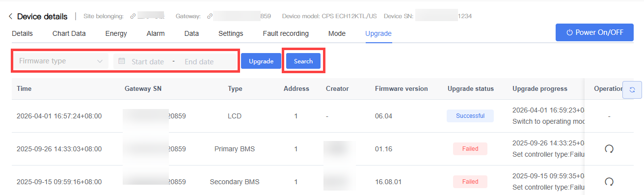Select the Mode tab
The width and height of the screenshot is (644, 195).
337,33
